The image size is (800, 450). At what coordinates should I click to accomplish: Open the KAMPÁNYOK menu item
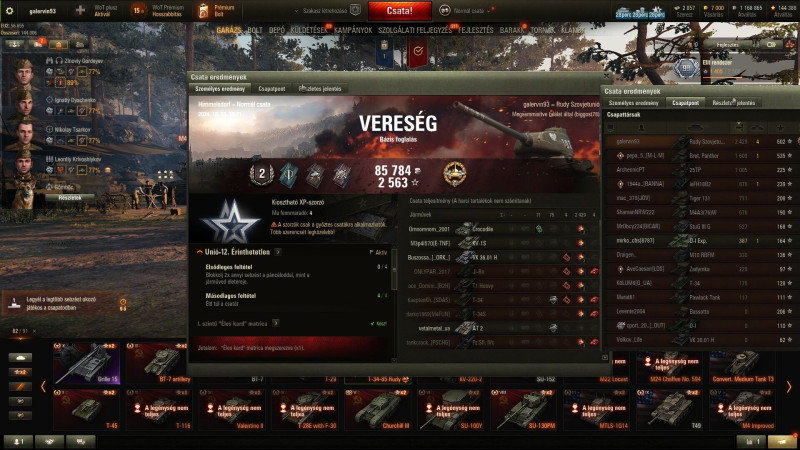point(353,31)
